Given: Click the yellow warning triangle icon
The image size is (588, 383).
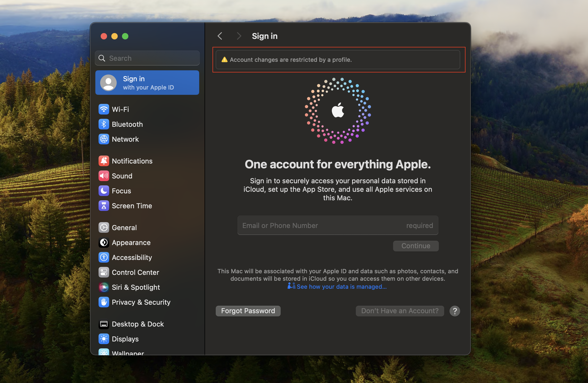Looking at the screenshot, I should (224, 59).
